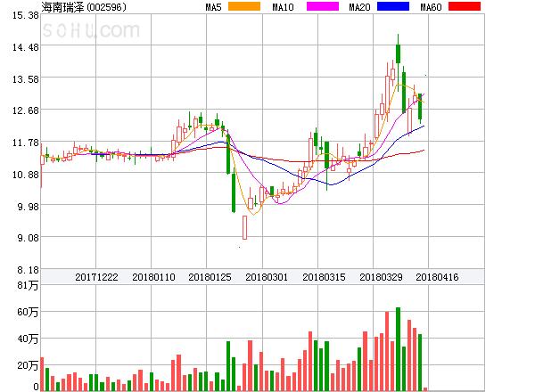The width and height of the screenshot is (535, 392).
Task: Click the 13.58 price axis label
Action: (x=26, y=79)
